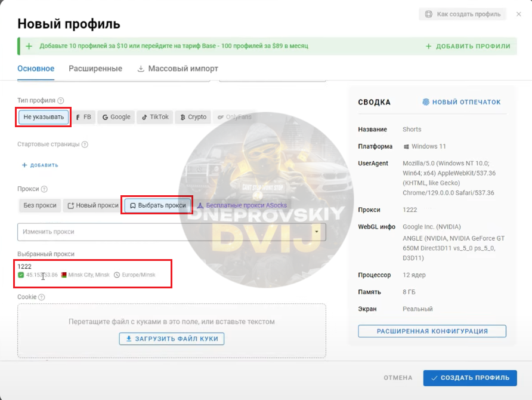The width and height of the screenshot is (532, 400).
Task: Click the clock icon before Europe/Minsk
Action: [x=117, y=275]
